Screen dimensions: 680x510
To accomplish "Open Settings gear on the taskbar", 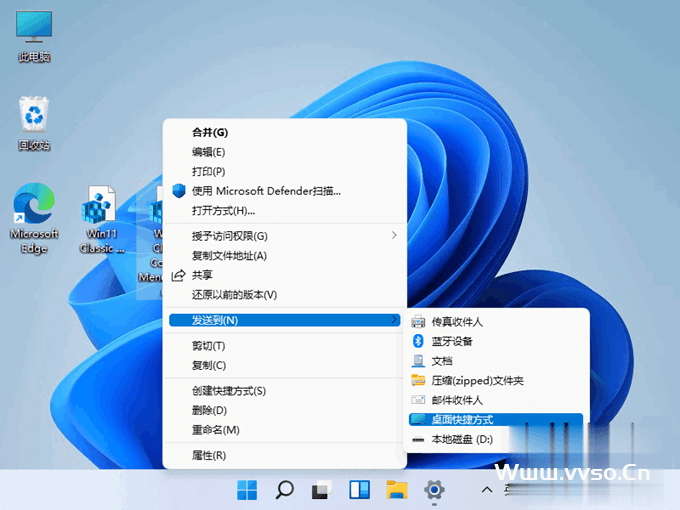I will point(434,490).
